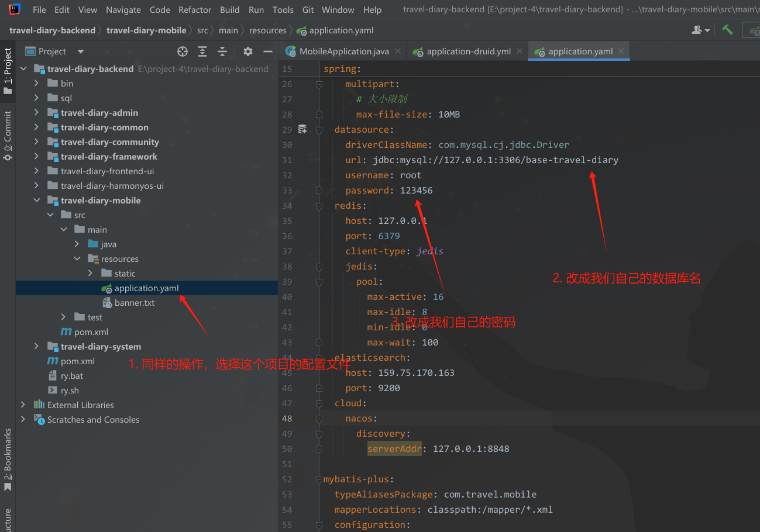Open the Commit tool window
Screen dimensions: 760x532
[x=8, y=136]
